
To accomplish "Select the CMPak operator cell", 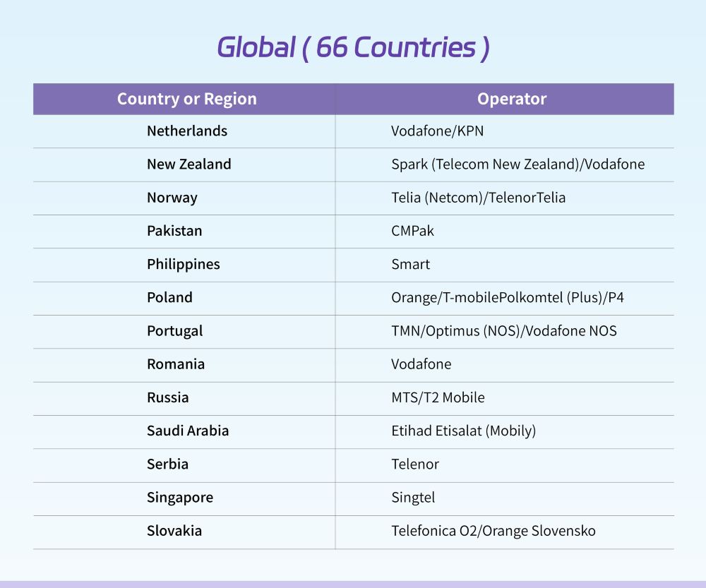I will (x=412, y=231).
